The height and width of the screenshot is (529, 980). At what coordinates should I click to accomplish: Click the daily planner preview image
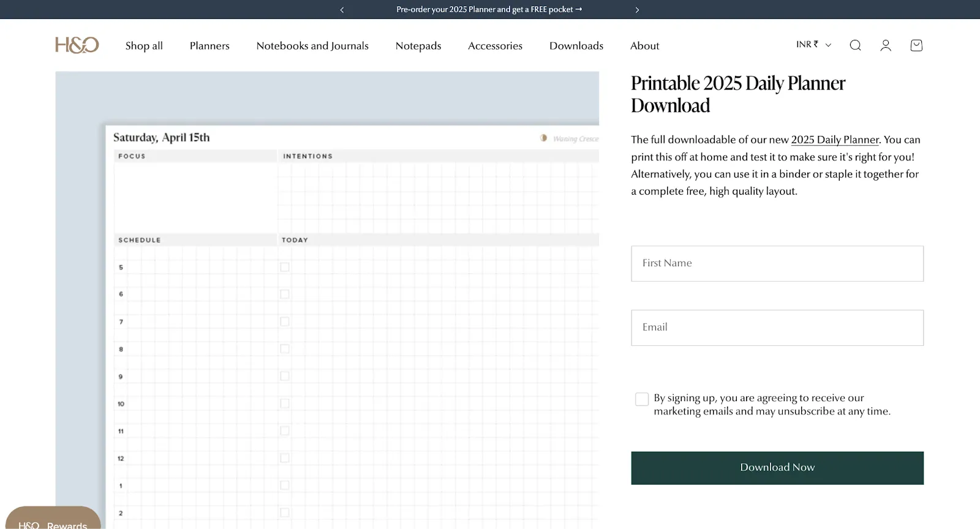click(x=327, y=300)
